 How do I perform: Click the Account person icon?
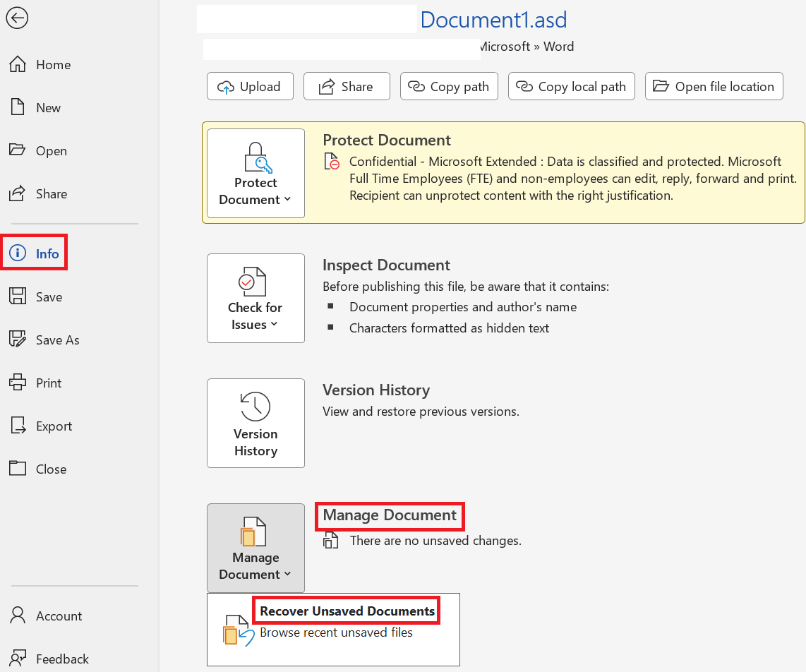pyautogui.click(x=18, y=615)
